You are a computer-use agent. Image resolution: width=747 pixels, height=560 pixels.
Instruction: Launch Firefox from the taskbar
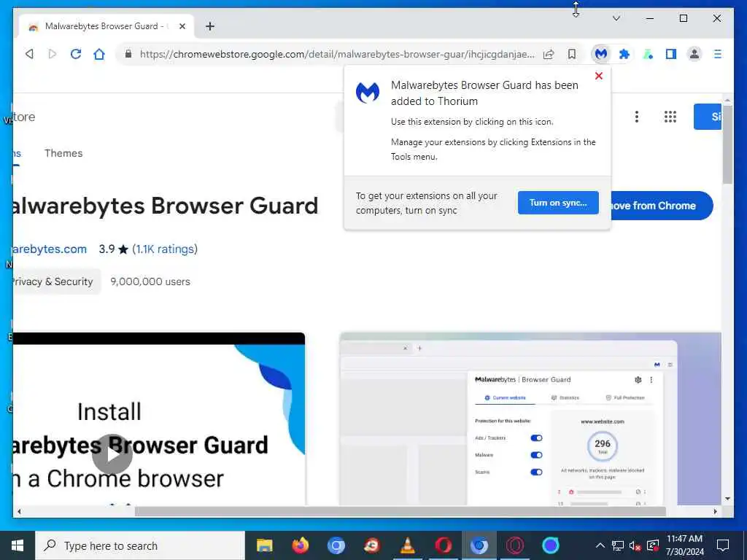[300, 545]
